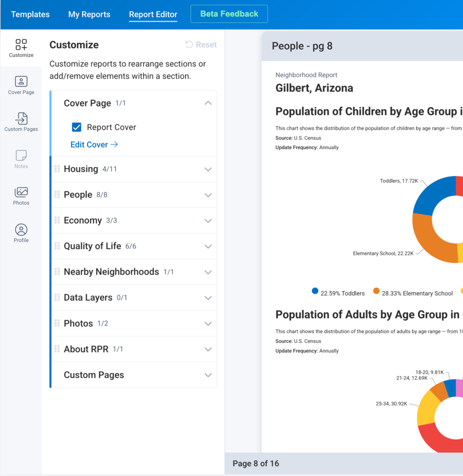The image size is (463, 476).
Task: Expand the People section chevron
Action: coord(208,195)
